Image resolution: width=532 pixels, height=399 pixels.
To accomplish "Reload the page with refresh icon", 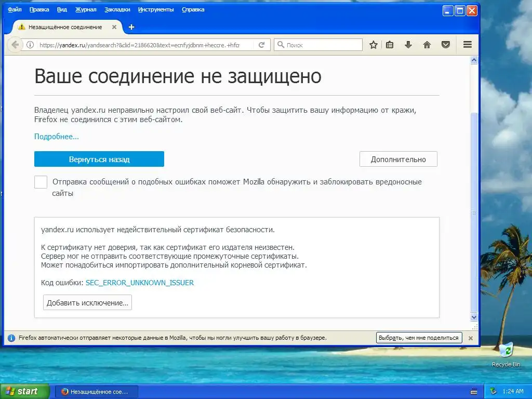I will 261,45.
